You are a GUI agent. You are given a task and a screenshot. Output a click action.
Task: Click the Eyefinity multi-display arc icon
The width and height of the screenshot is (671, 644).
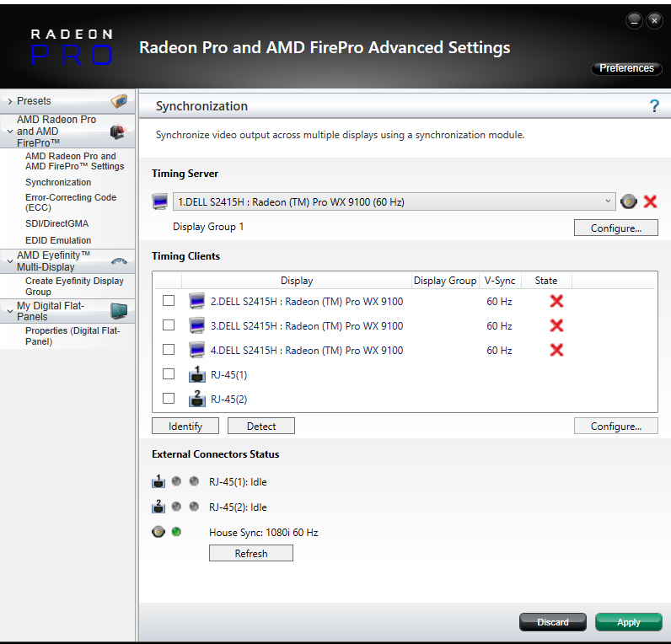(x=119, y=261)
